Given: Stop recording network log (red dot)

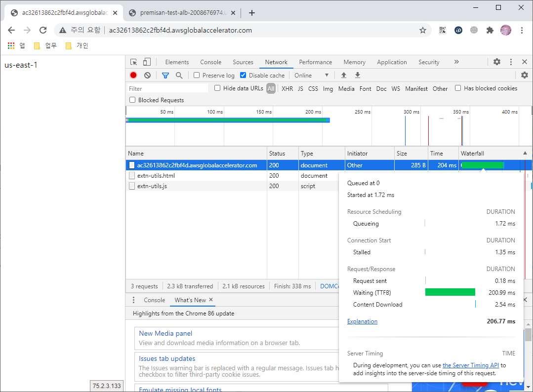Looking at the screenshot, I should (133, 75).
